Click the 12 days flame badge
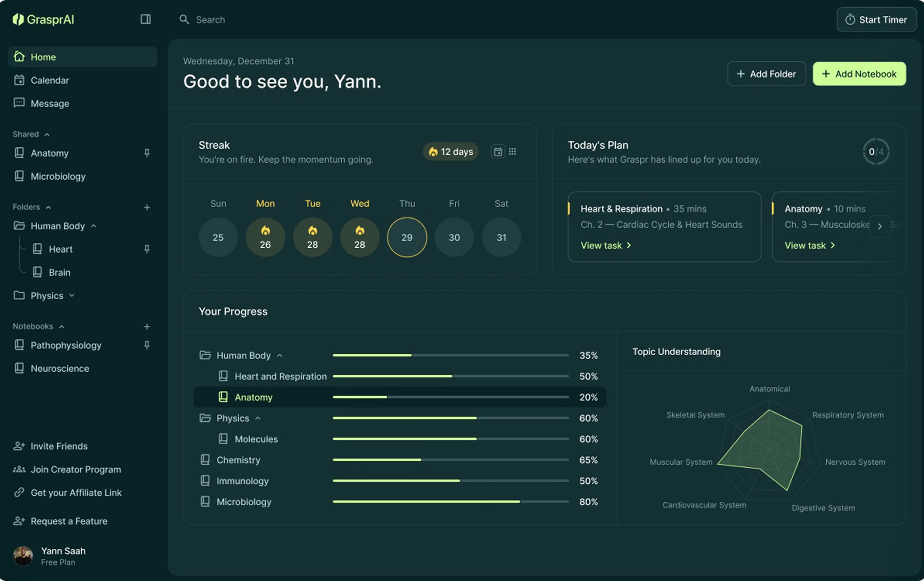Viewport: 924px width, 581px height. click(450, 152)
